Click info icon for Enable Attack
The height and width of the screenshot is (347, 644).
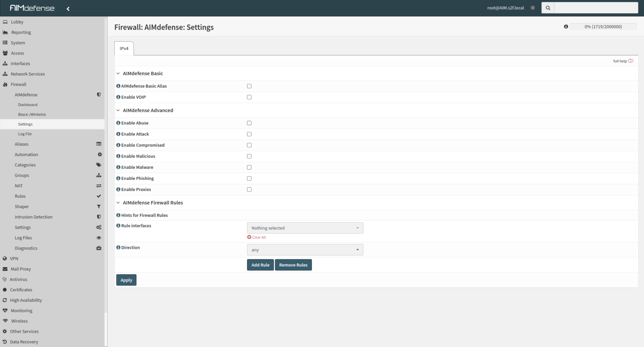coord(118,134)
